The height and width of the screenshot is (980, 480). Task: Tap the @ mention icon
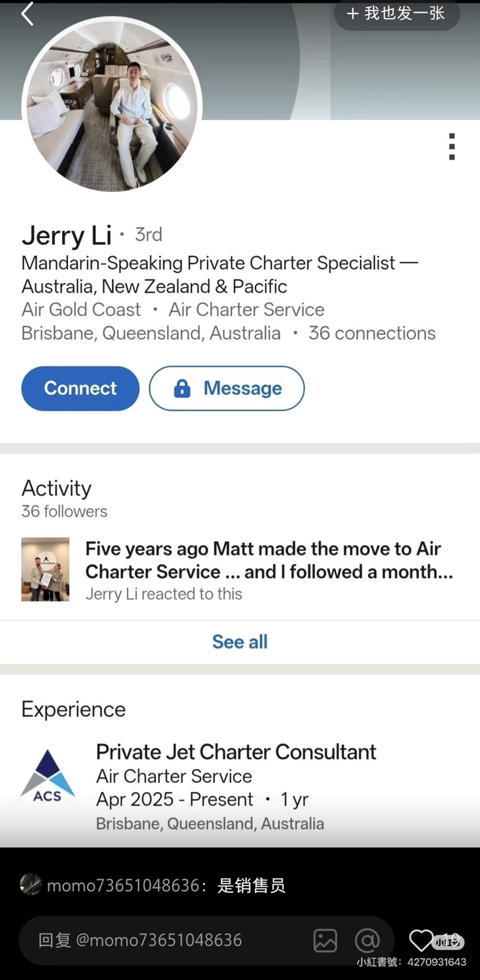(367, 940)
